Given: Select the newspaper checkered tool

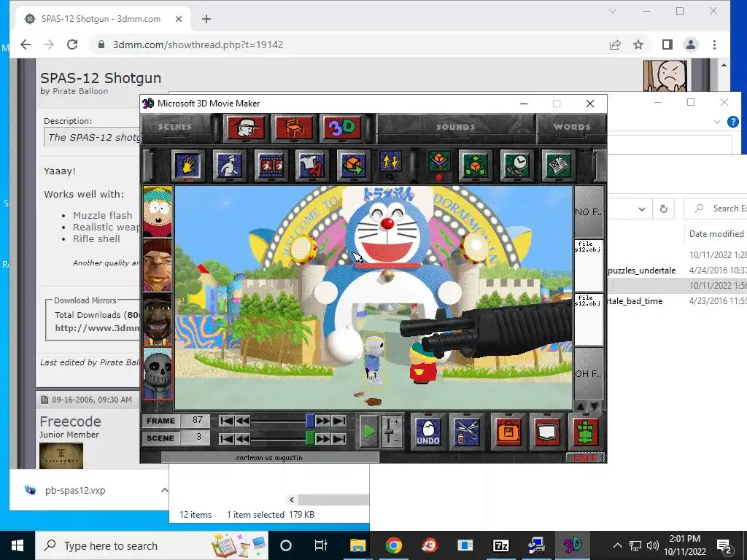Looking at the screenshot, I should click(557, 166).
